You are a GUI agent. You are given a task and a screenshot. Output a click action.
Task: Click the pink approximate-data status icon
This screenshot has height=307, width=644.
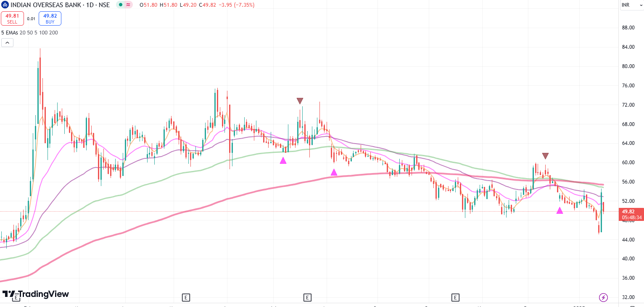tap(128, 5)
